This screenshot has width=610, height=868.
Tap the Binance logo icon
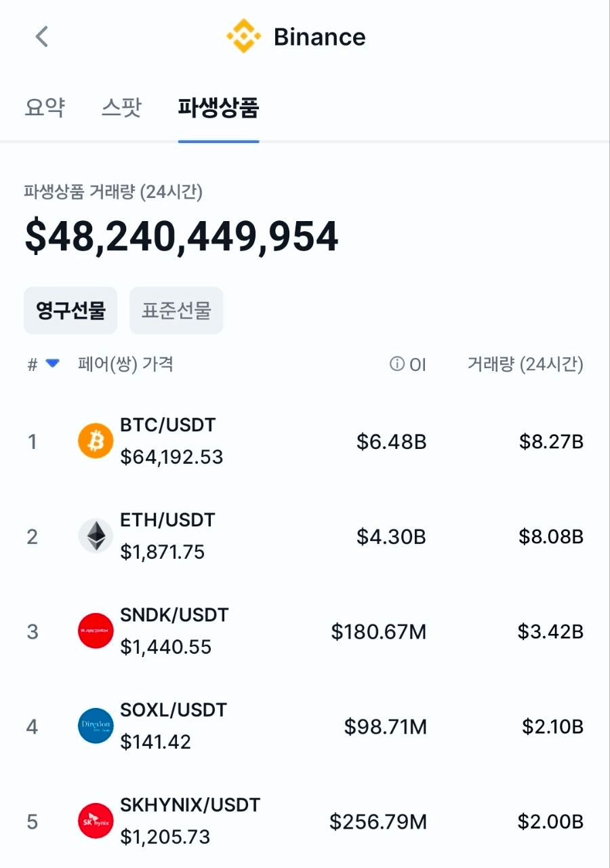(x=243, y=37)
